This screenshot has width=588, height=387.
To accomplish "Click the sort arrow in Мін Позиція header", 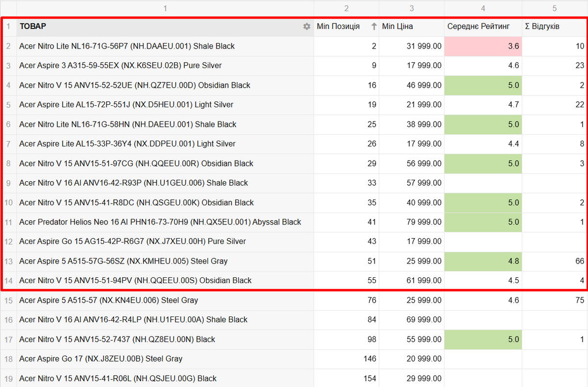I will click(374, 26).
